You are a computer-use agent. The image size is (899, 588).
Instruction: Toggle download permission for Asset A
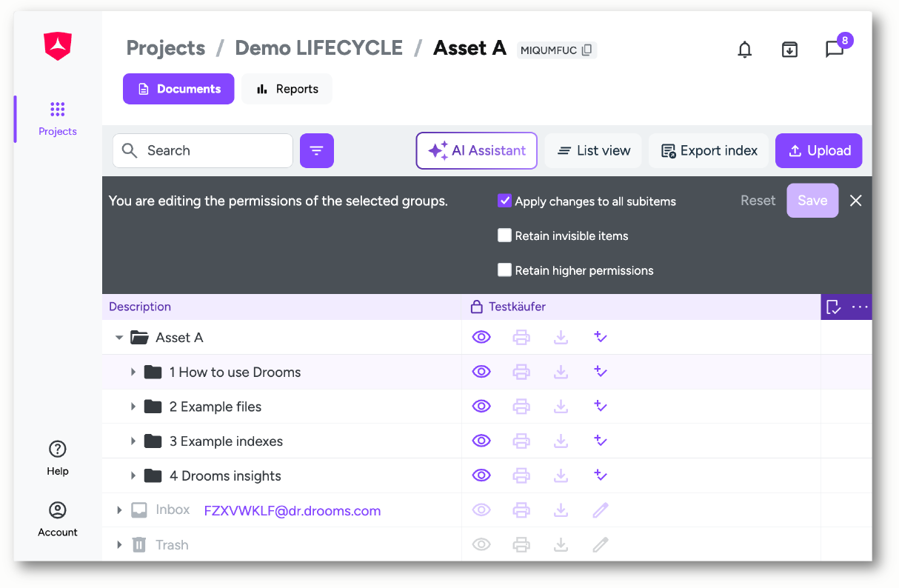coord(561,338)
